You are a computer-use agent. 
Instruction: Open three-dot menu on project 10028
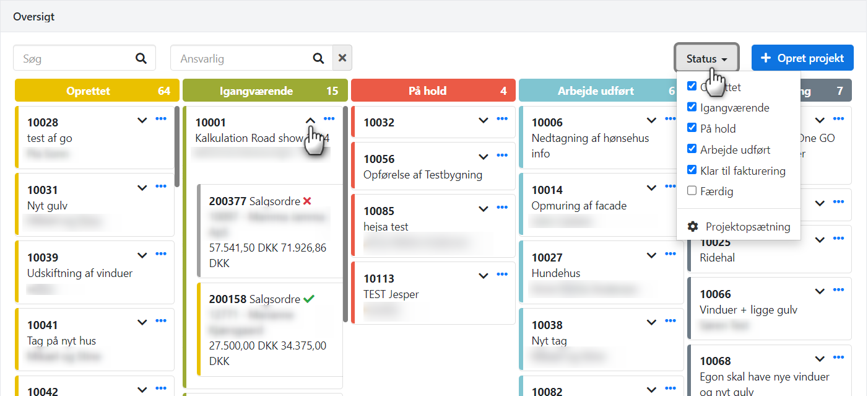pyautogui.click(x=161, y=119)
